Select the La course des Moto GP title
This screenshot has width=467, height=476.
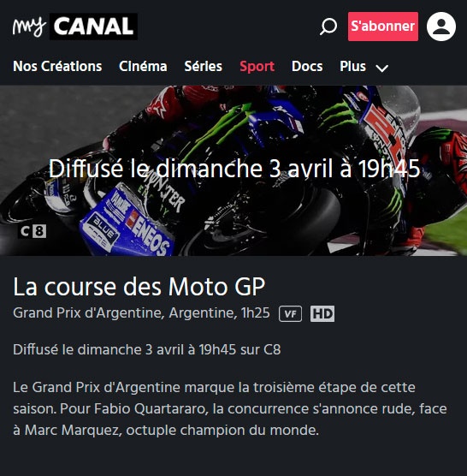(x=139, y=286)
